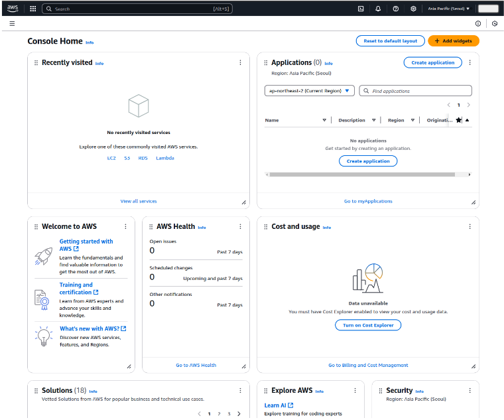Expand the hamburger navigation menu
Viewport: 504px width, 420px height.
tap(12, 23)
